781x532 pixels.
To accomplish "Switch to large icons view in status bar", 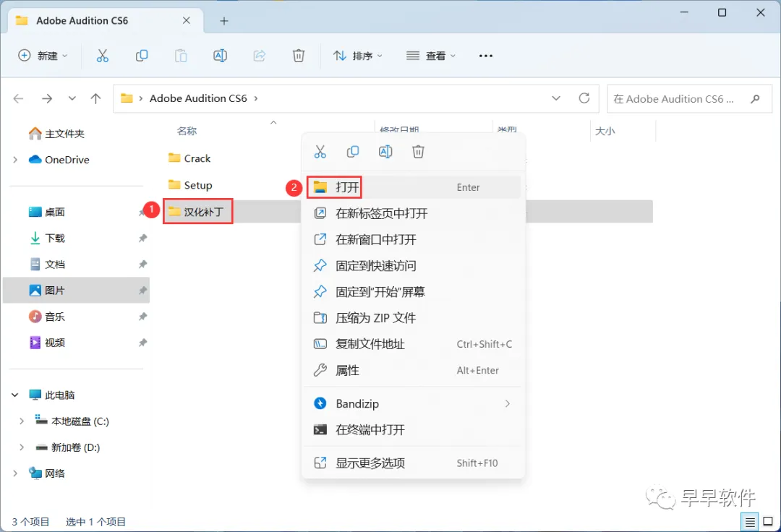I will pyautogui.click(x=768, y=522).
